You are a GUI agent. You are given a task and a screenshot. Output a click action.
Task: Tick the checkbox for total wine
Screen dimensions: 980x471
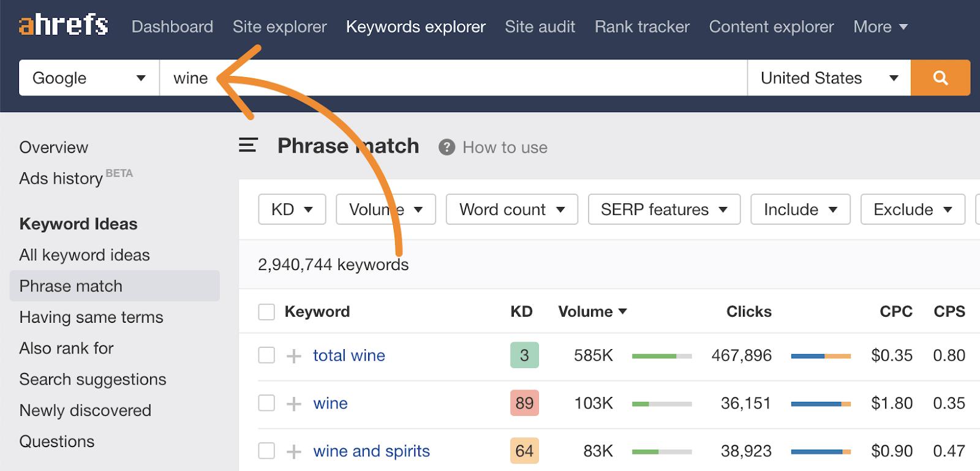pyautogui.click(x=266, y=355)
